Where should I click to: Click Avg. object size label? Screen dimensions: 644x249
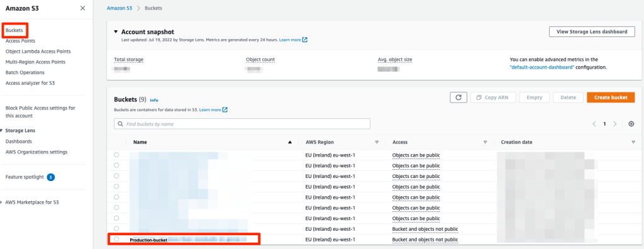pyautogui.click(x=395, y=60)
